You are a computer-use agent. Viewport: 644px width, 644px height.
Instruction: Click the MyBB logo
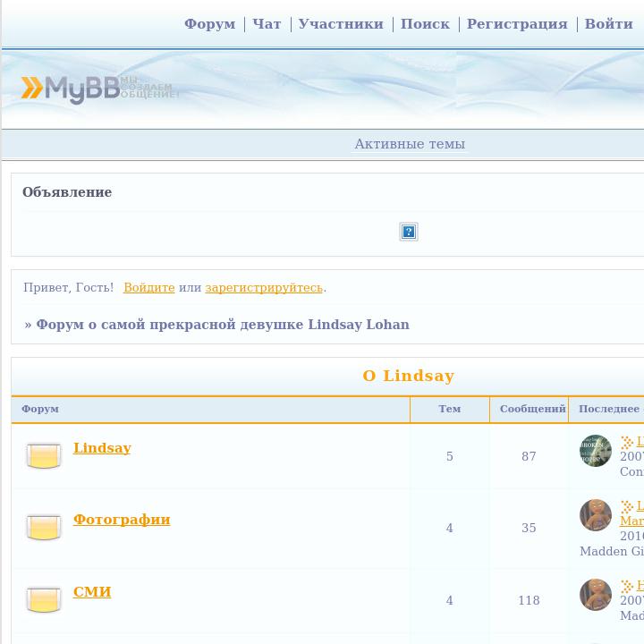pos(100,89)
